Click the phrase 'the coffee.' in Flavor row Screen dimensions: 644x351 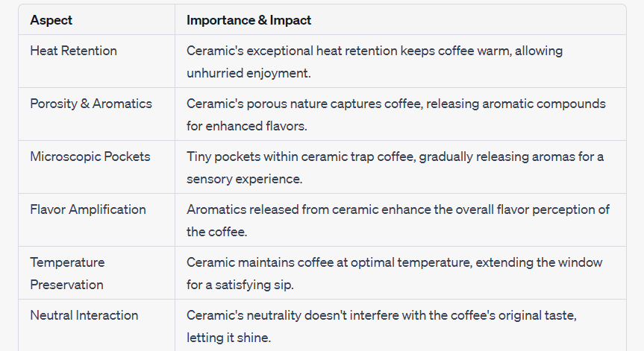[217, 232]
